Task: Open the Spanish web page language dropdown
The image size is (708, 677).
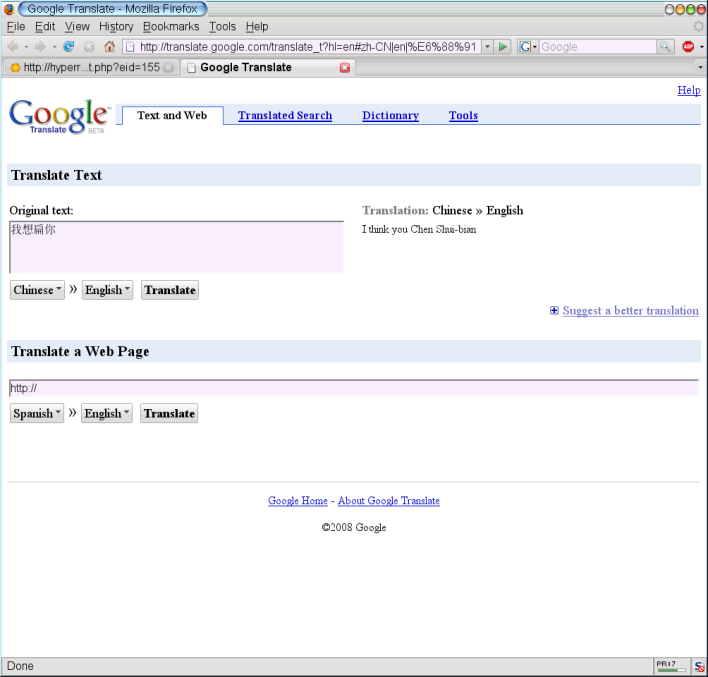Action: click(37, 413)
